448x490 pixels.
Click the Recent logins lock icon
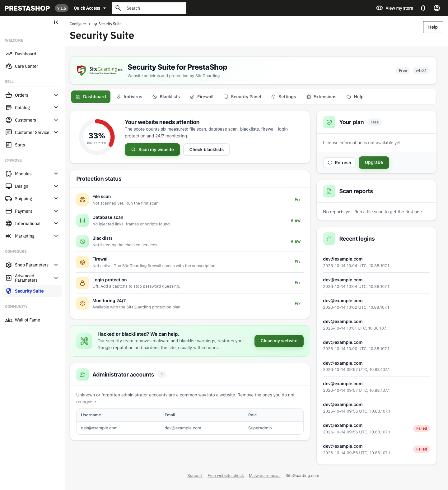[329, 238]
